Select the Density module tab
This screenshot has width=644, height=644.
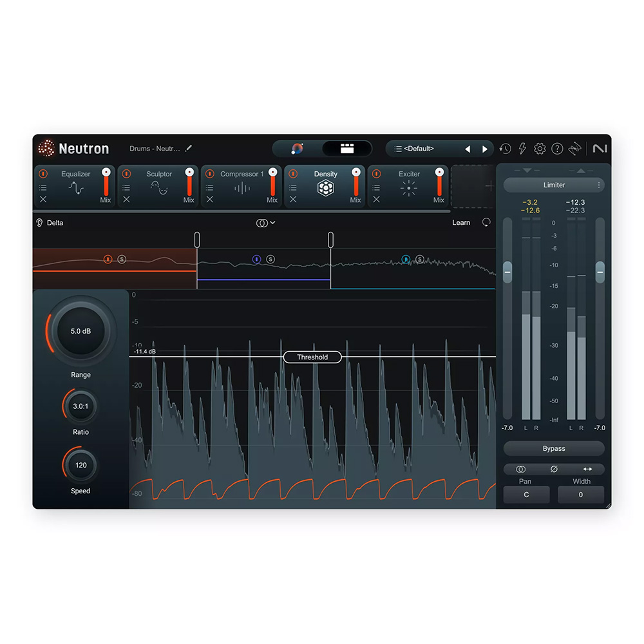(x=325, y=175)
